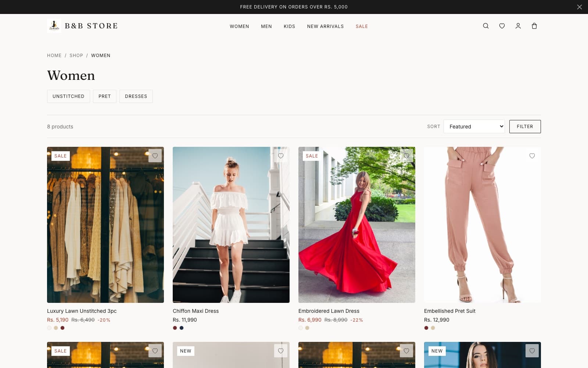
Task: Go to Home breadcrumb
Action: click(54, 56)
